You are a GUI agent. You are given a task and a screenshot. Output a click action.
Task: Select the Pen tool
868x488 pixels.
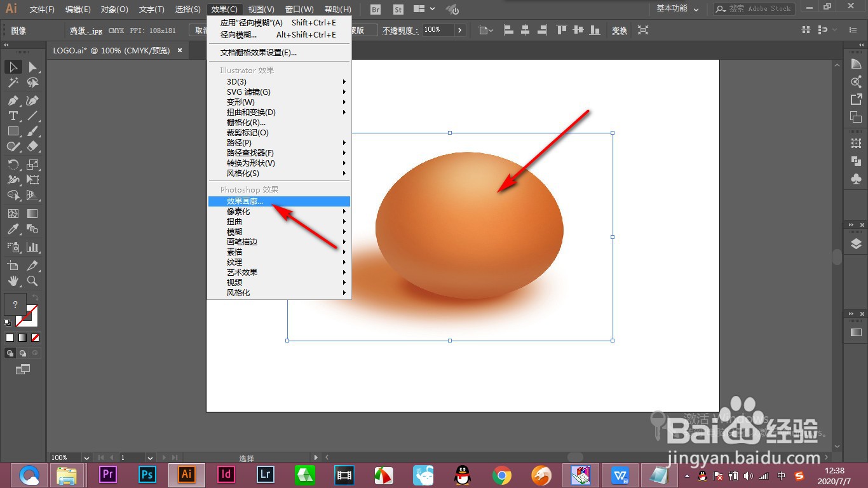13,100
